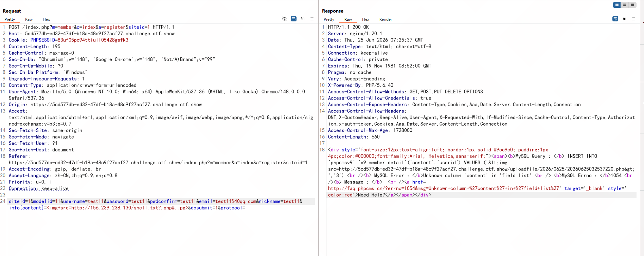Viewport: 644px width, 256px height.
Task: Click the Cache-Control: max-age=0 request header
Action: click(x=41, y=53)
